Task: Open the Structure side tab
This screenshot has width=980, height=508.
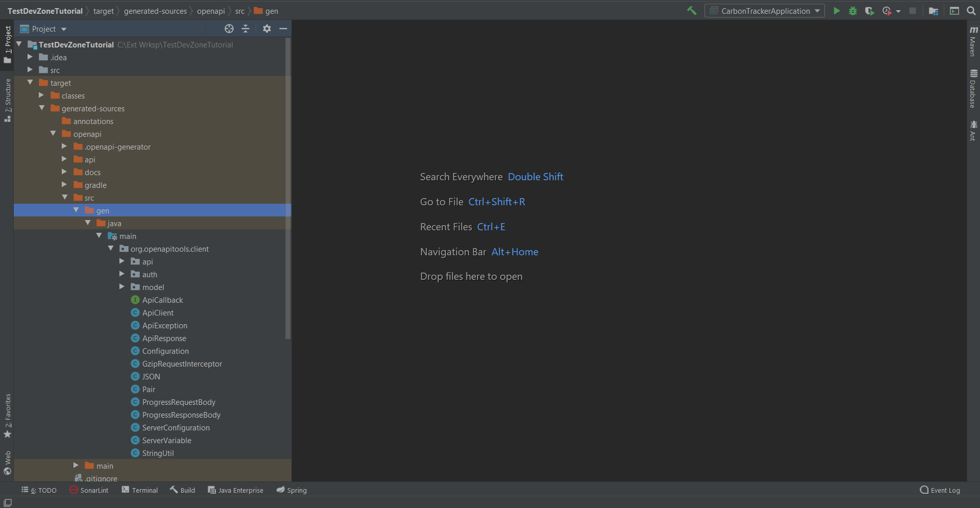Action: click(8, 100)
